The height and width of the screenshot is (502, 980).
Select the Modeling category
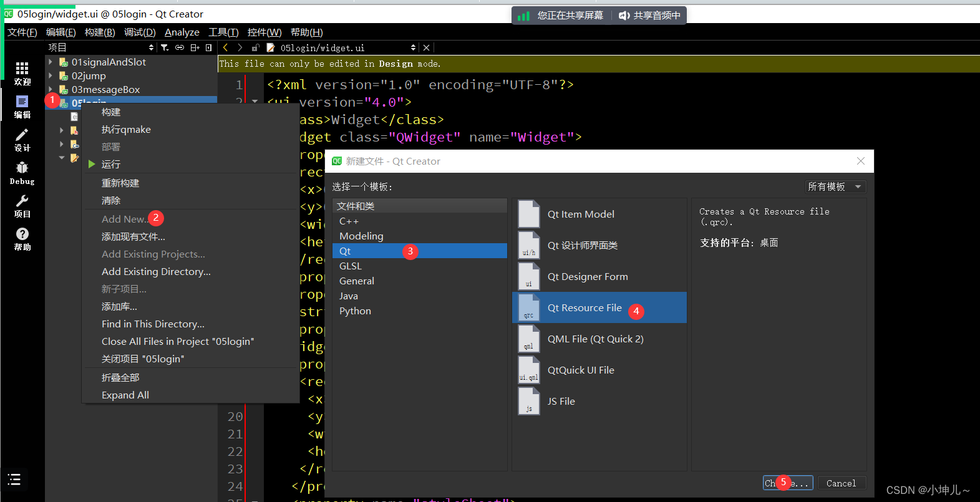pos(420,236)
